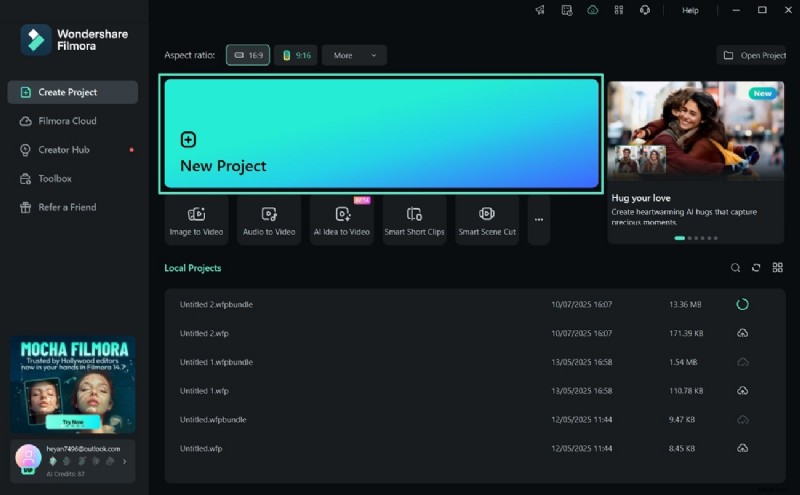Click Try Now on Mocha Filmora banner
800x495 pixels.
click(73, 424)
